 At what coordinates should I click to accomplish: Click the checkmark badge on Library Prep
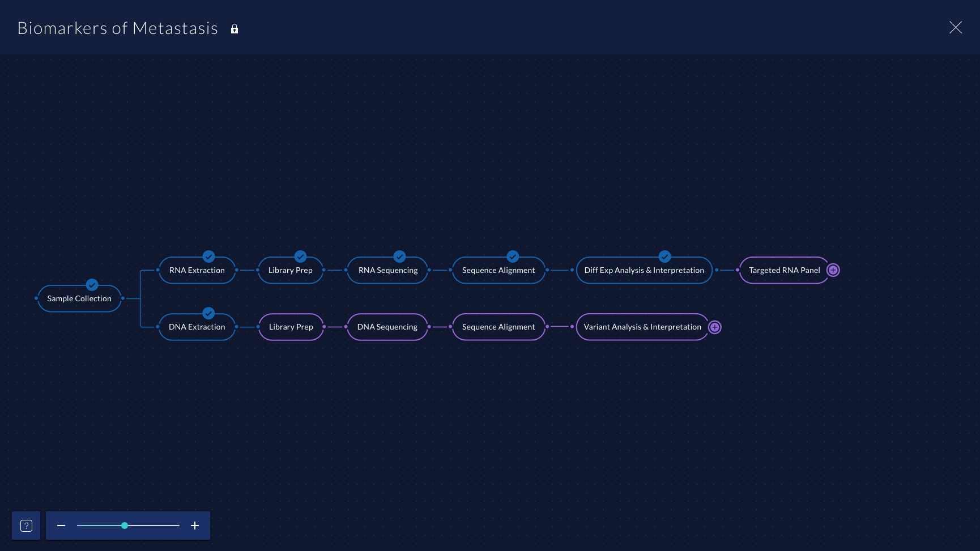pyautogui.click(x=300, y=257)
